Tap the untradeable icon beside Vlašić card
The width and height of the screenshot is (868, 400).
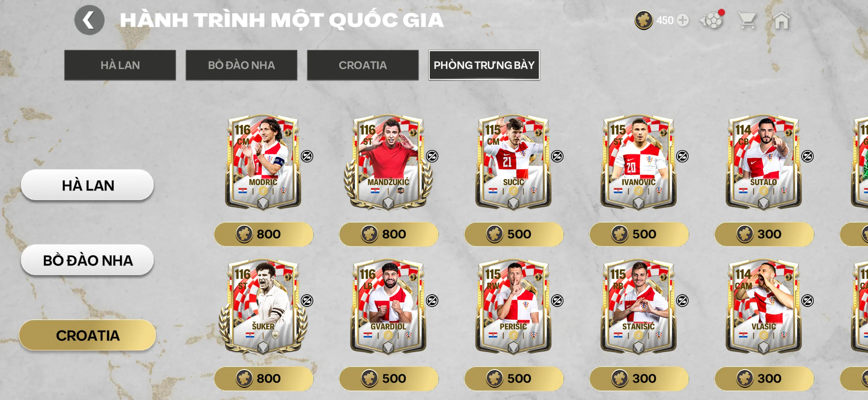pyautogui.click(x=807, y=301)
